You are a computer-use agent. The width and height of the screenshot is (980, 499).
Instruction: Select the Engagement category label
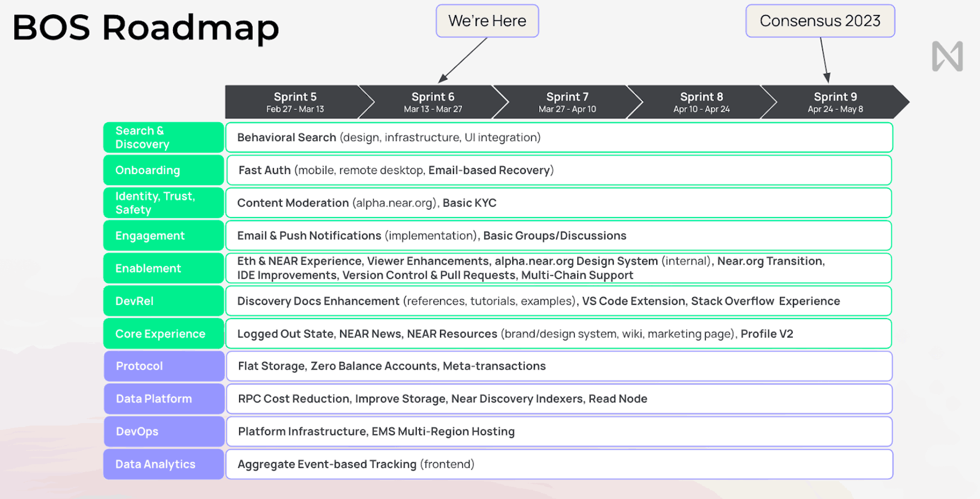[x=163, y=236]
